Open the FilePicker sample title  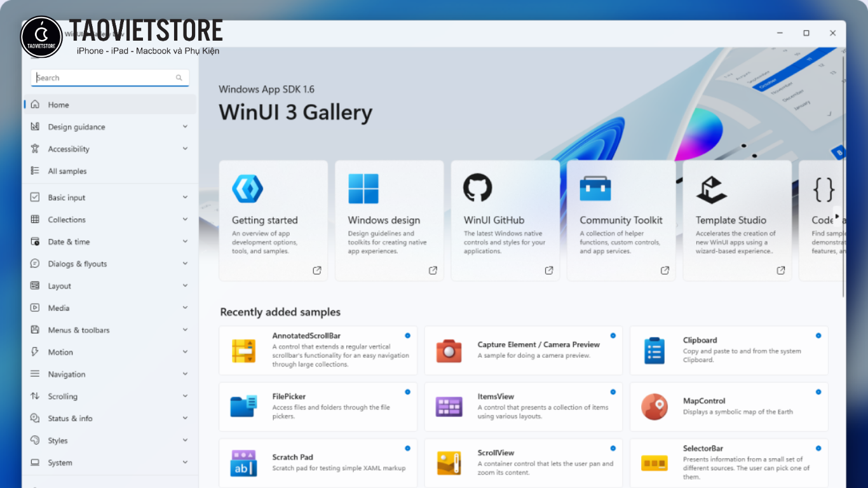pyautogui.click(x=289, y=396)
